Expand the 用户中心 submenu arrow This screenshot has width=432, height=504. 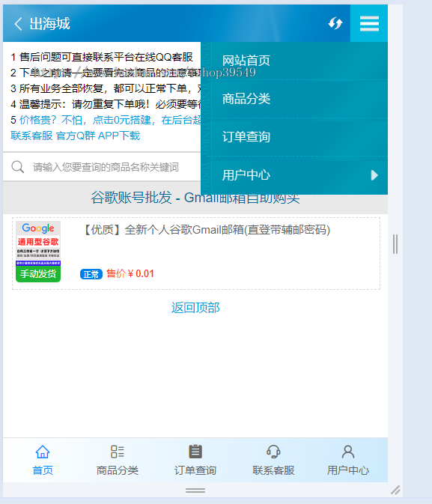coord(374,175)
